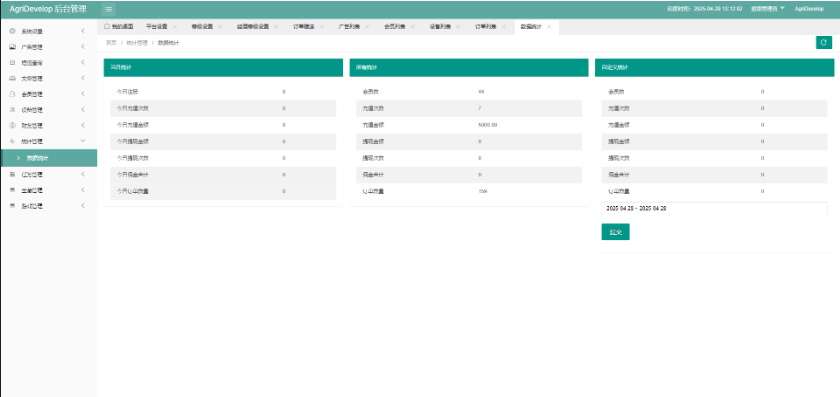The width and height of the screenshot is (840, 397).
Task: Click the person icon beside 会员管理
Action: 12,94
